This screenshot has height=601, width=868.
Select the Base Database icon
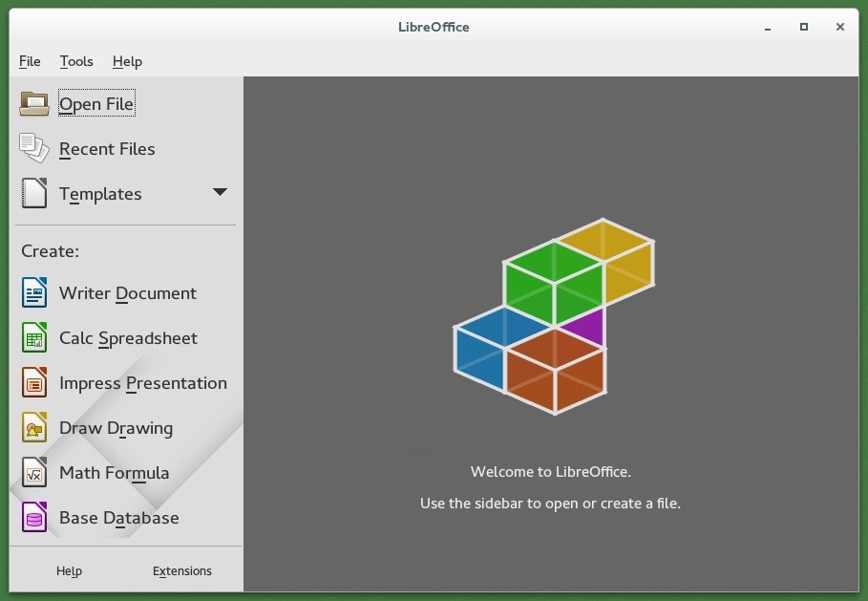33,517
